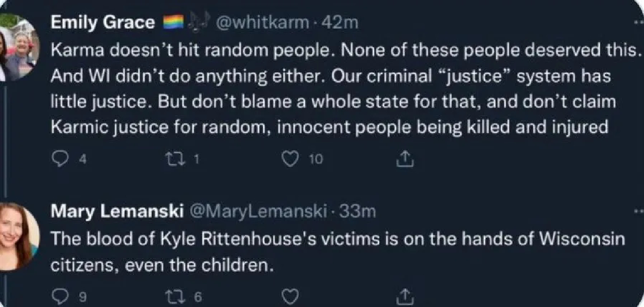Share Emily Grace's tweet
Screen dimensions: 644x307
[404, 160]
